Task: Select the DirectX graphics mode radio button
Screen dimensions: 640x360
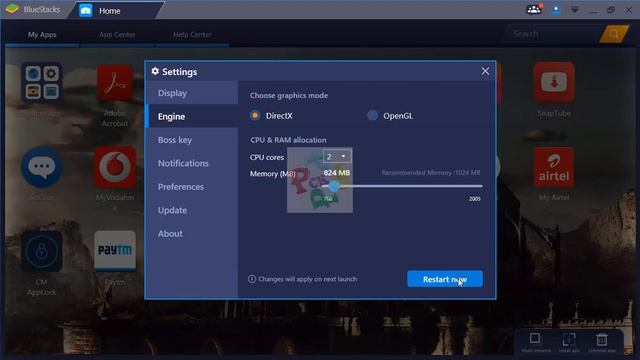Action: click(x=255, y=116)
